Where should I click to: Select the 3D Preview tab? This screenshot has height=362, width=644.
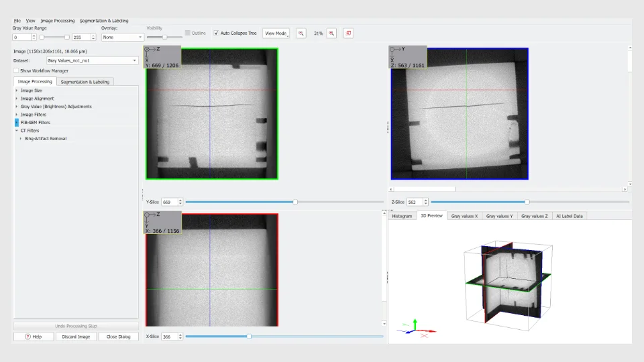coord(431,215)
